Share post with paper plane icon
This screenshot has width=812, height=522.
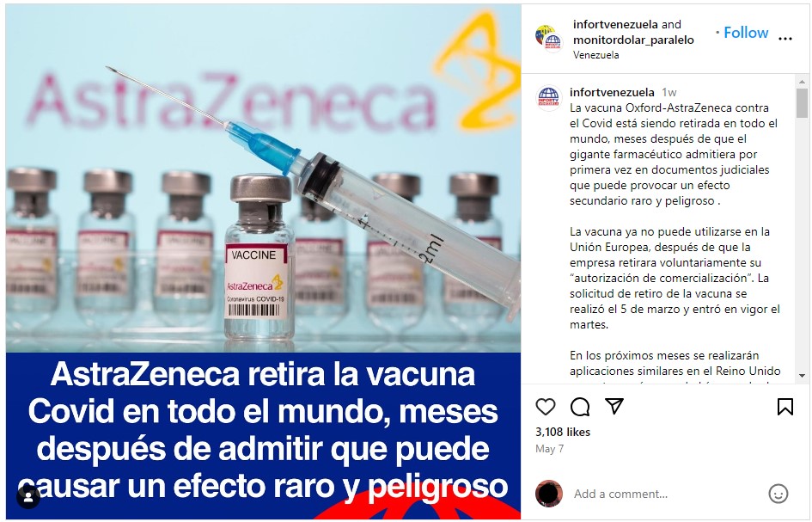tap(614, 407)
